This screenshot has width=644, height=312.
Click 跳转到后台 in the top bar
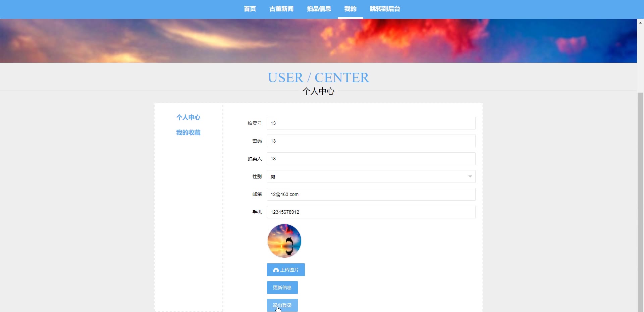pos(385,9)
